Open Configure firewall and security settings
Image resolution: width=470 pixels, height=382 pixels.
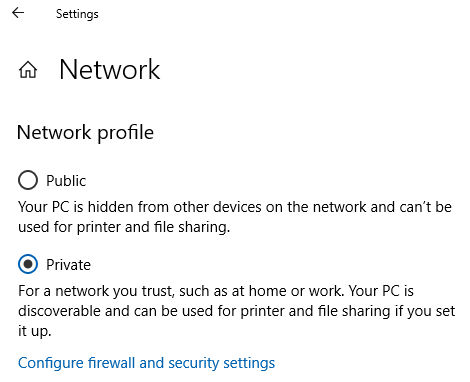point(146,363)
